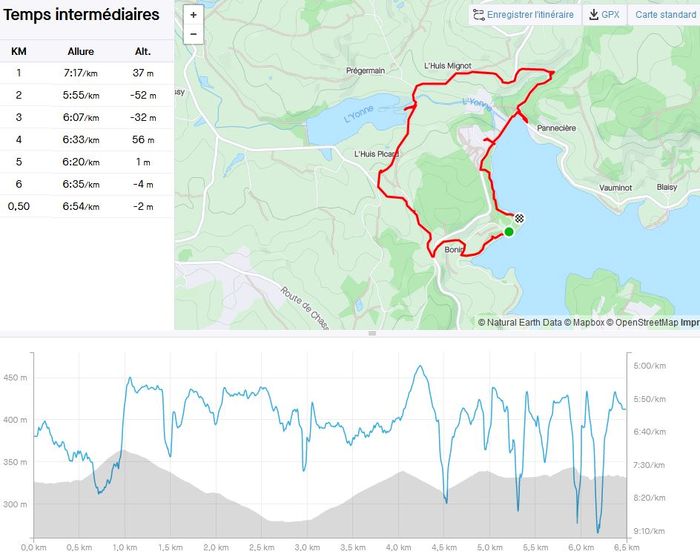Click the checkered finish flag marker

tap(519, 218)
